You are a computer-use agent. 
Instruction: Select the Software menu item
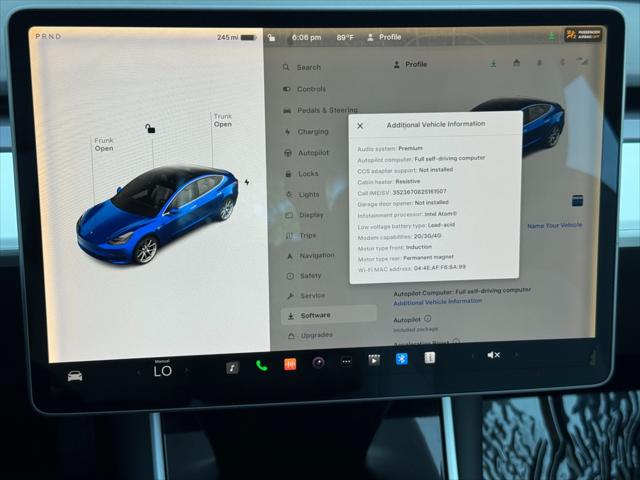[x=329, y=315]
